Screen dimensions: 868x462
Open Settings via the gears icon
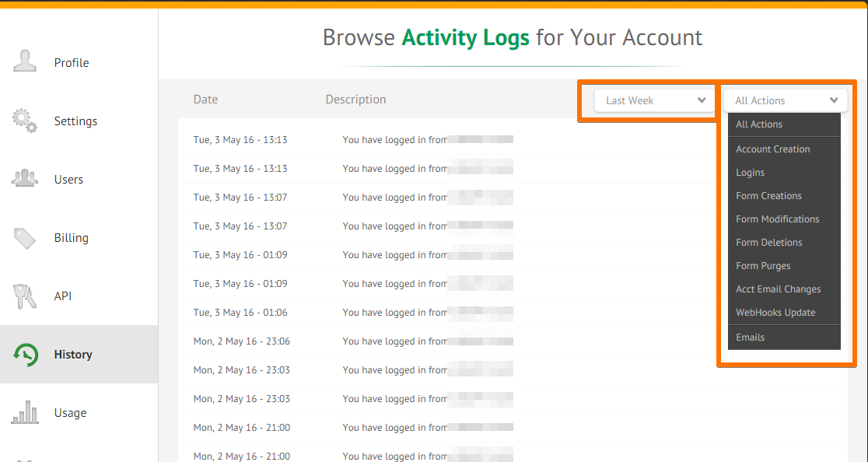25,121
